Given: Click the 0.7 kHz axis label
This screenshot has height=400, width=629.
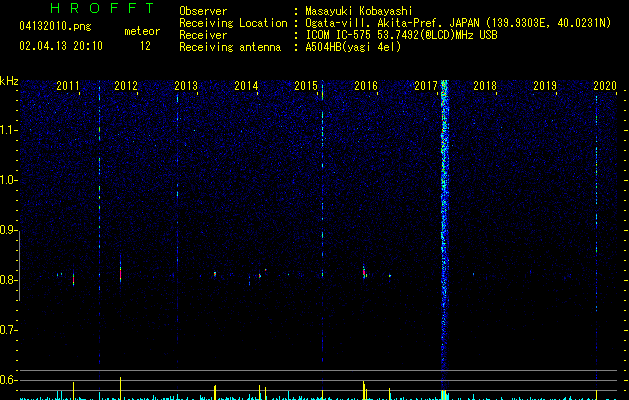Looking at the screenshot, I should pos(7,330).
